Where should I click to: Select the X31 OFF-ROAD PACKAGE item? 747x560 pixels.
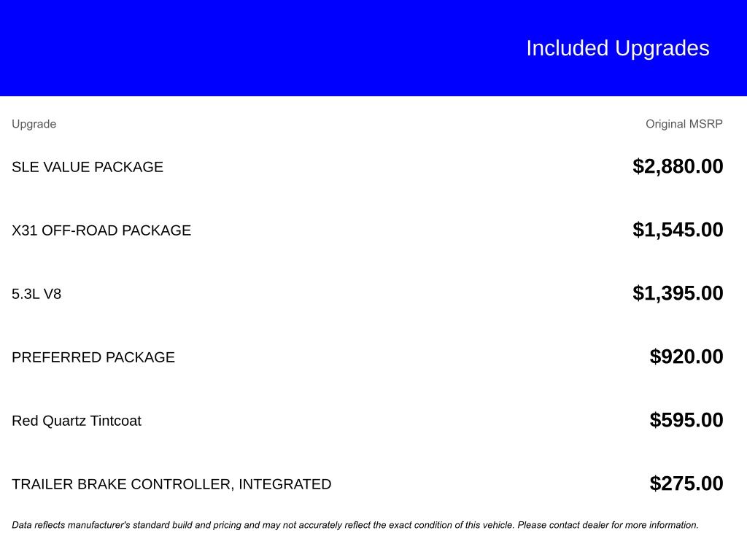[101, 230]
